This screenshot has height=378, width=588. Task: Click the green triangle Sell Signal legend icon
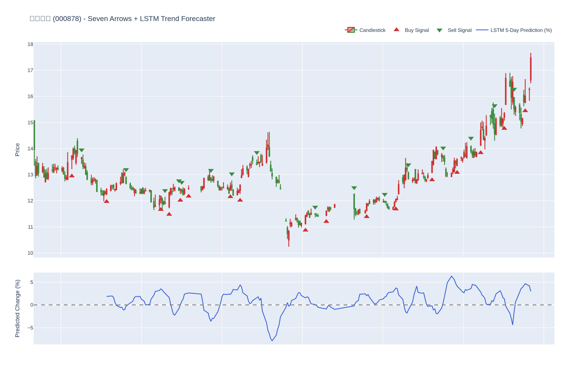click(439, 30)
